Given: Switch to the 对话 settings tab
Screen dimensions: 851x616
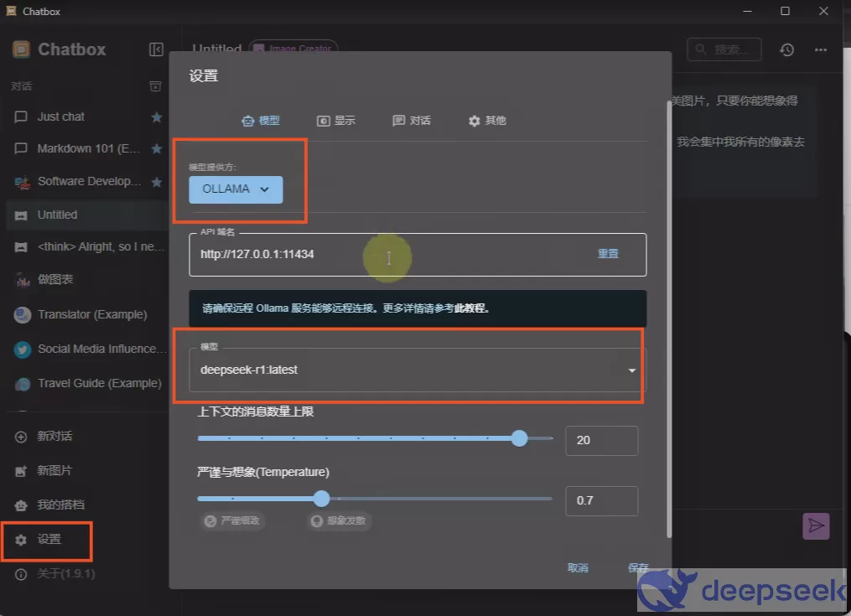Looking at the screenshot, I should (412, 121).
